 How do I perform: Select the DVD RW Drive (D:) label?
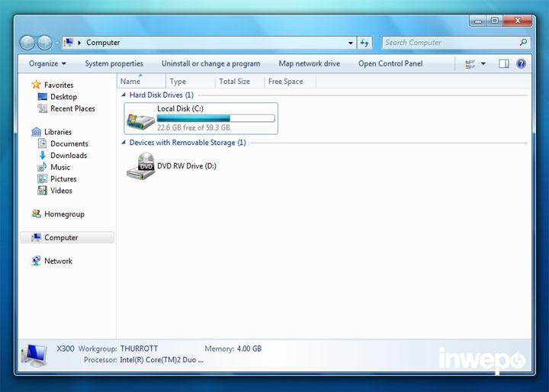point(187,166)
